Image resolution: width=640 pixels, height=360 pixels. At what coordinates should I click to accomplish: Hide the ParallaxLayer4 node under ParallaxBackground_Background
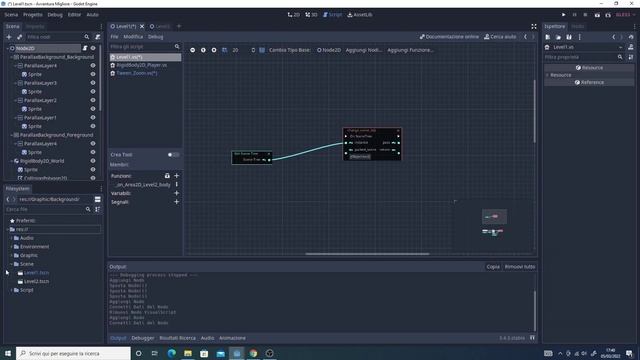[x=93, y=65]
